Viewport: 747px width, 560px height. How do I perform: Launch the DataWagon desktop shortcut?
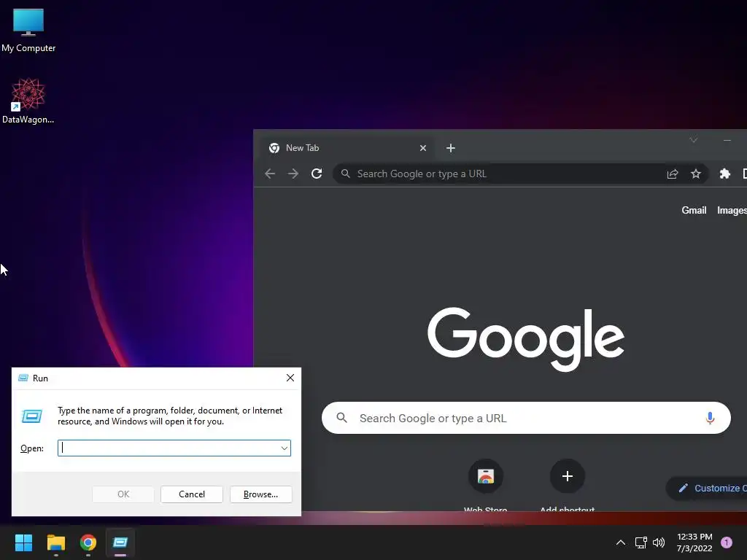point(28,101)
